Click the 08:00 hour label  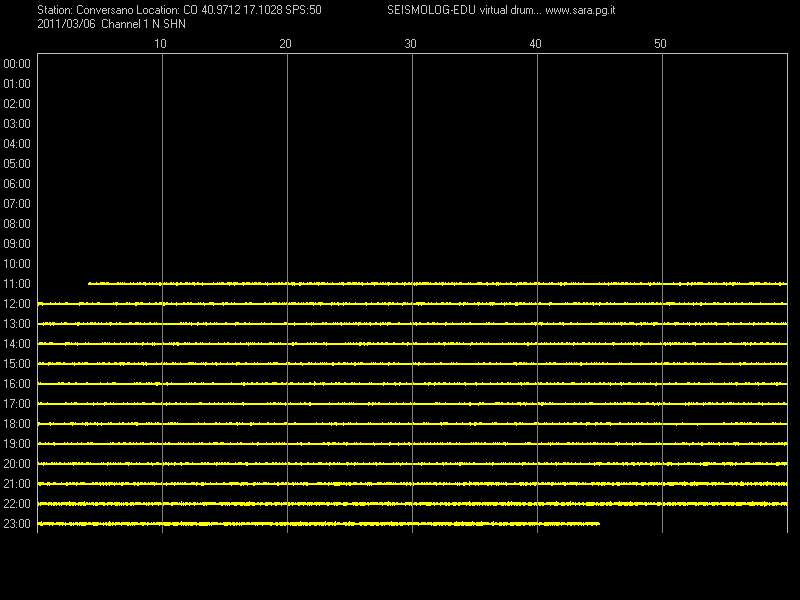click(17, 224)
